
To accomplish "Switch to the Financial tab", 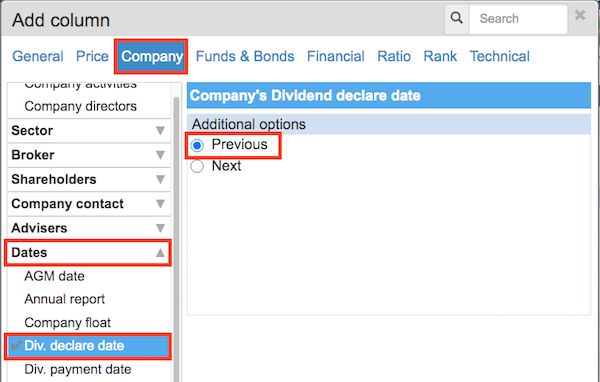I will tap(336, 56).
